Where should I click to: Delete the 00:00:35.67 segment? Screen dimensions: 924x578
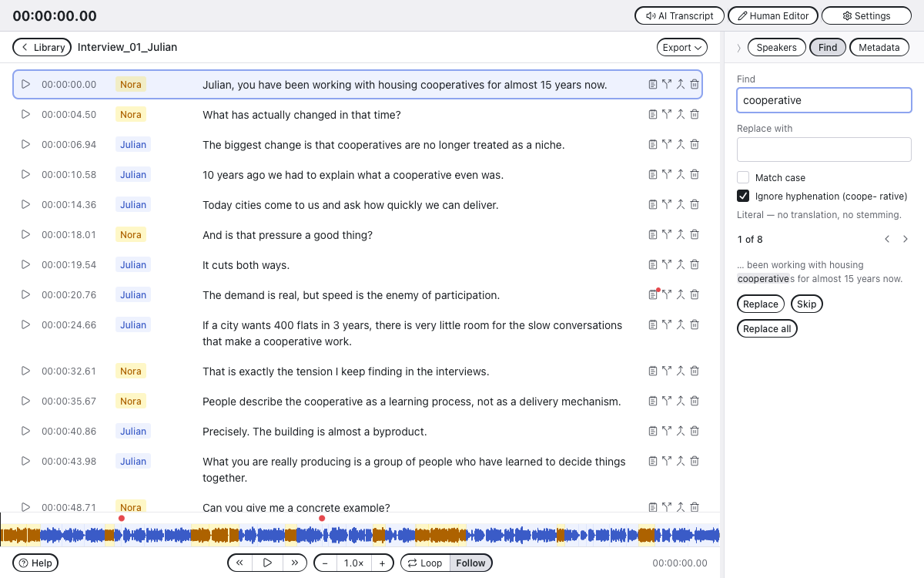(x=695, y=401)
